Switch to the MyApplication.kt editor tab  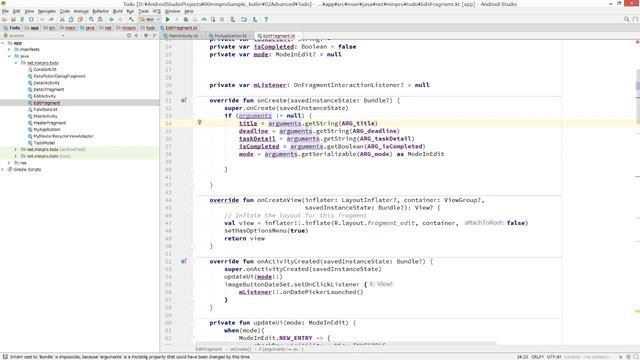[230, 36]
